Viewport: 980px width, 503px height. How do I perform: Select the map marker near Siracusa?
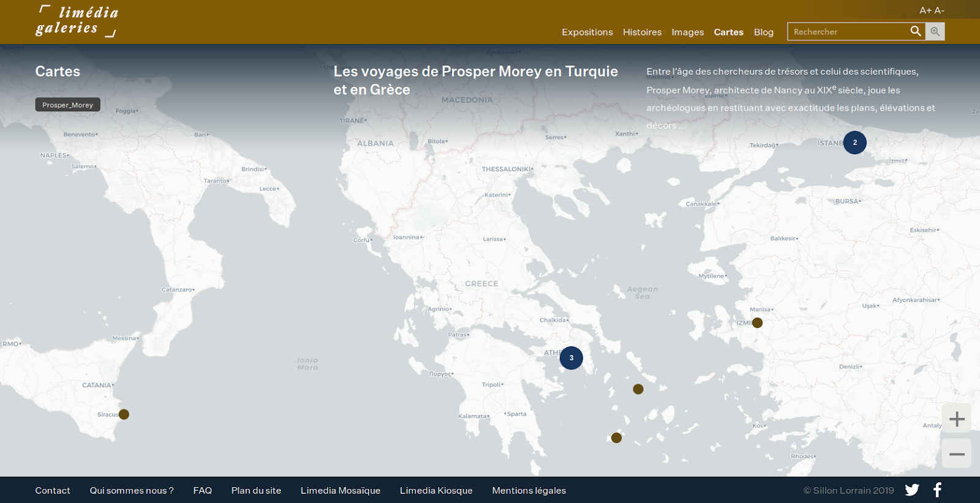tap(124, 414)
